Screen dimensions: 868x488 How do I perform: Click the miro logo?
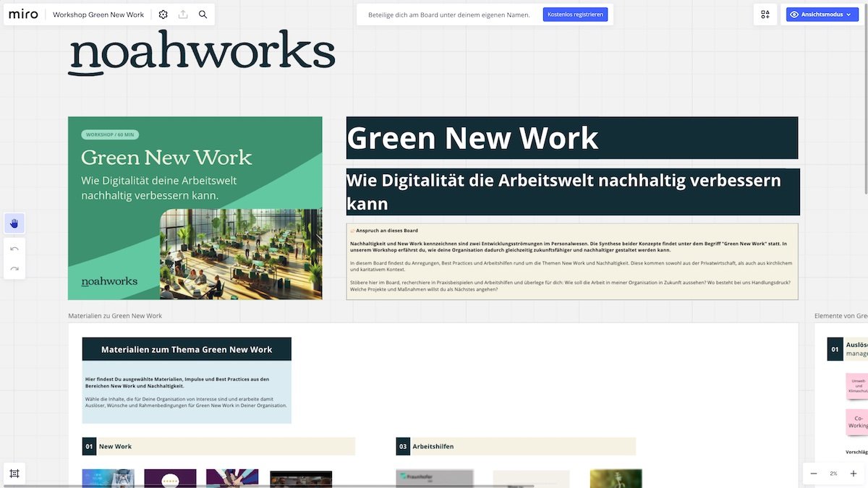23,14
